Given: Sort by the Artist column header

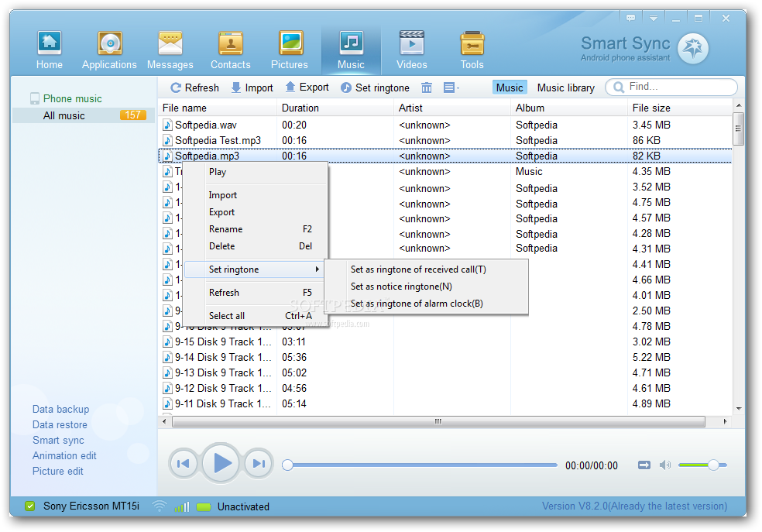Looking at the screenshot, I should [452, 108].
